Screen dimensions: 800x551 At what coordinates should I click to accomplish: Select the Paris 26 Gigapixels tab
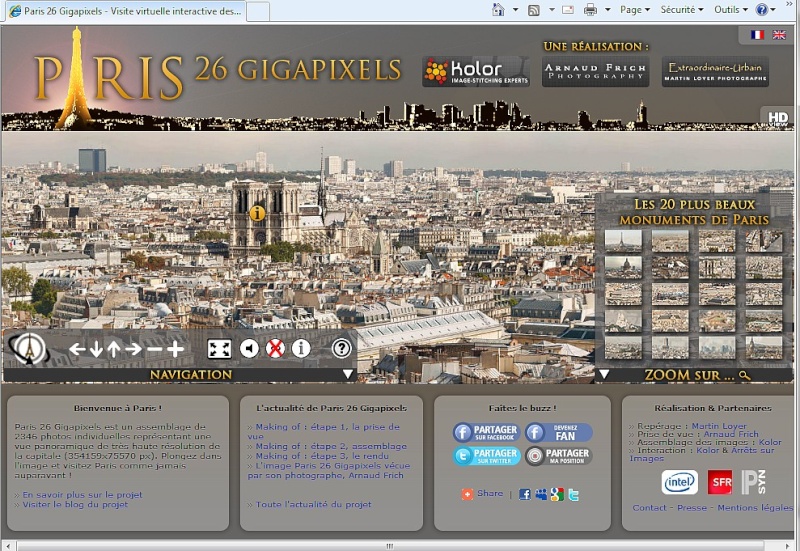coord(126,11)
